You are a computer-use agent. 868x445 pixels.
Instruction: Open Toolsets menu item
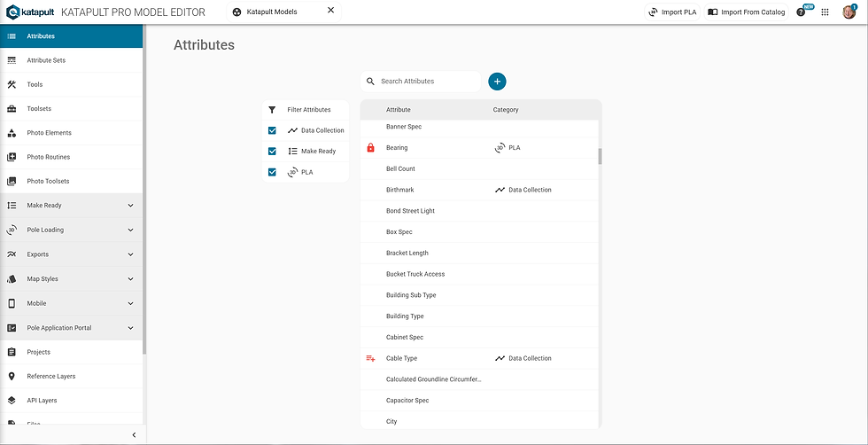coord(72,109)
